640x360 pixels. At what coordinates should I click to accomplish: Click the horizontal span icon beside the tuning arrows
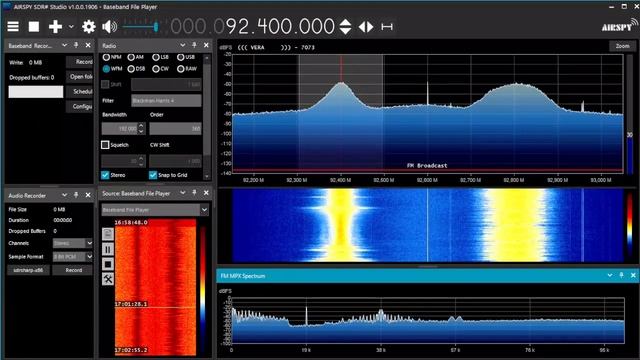point(387,27)
